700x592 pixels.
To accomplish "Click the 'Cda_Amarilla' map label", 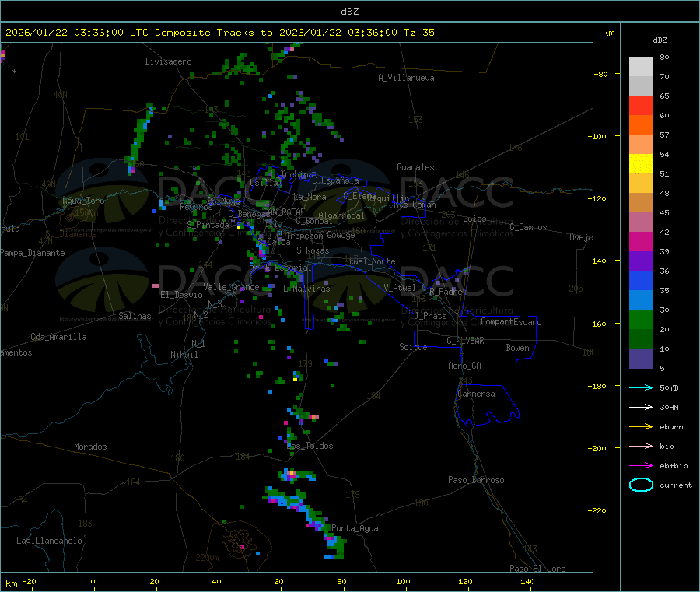I will (58, 337).
